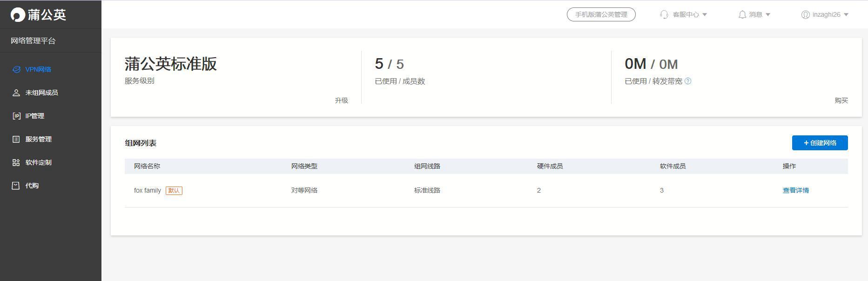Click the bell icon beside 消息
Screen dimensions: 868x281
742,14
